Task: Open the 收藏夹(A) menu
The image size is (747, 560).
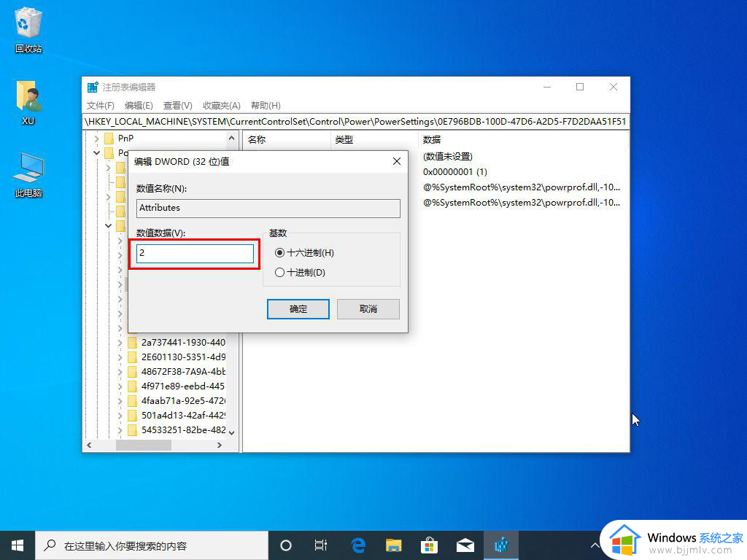Action: click(x=222, y=105)
